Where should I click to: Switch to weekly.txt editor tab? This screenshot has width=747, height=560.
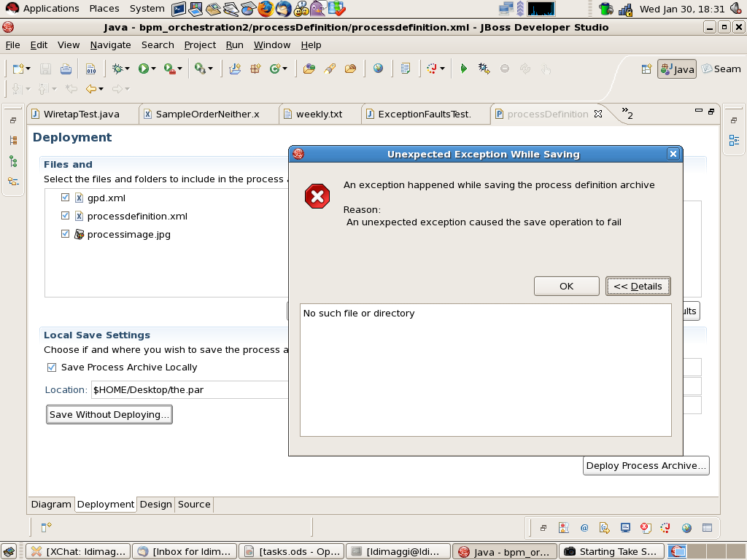tap(320, 114)
